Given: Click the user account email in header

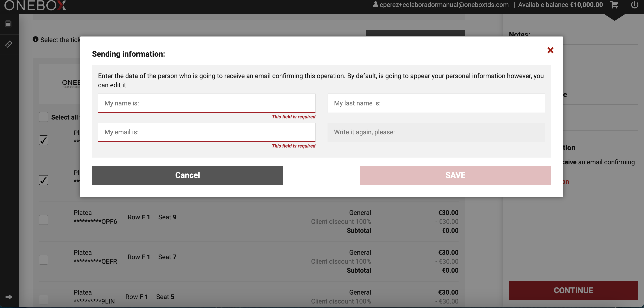Looking at the screenshot, I should pyautogui.click(x=444, y=5).
